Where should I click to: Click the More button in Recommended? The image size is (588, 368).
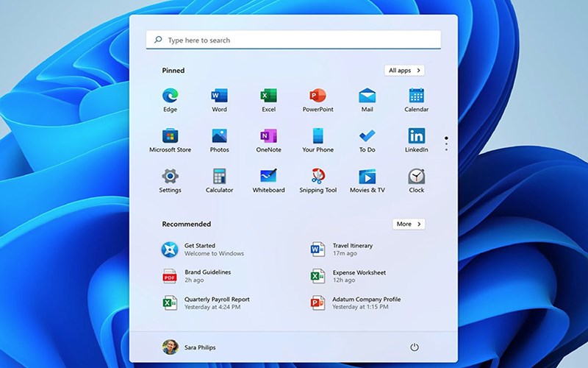409,224
